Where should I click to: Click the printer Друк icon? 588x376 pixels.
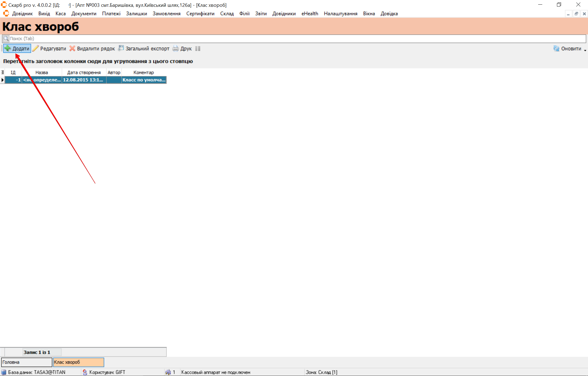coord(176,48)
